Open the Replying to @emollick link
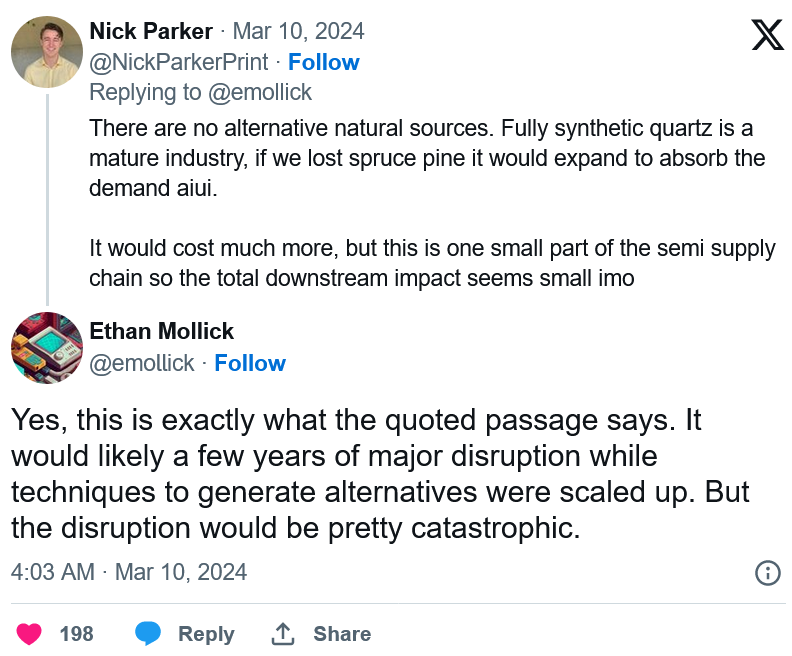 [201, 92]
